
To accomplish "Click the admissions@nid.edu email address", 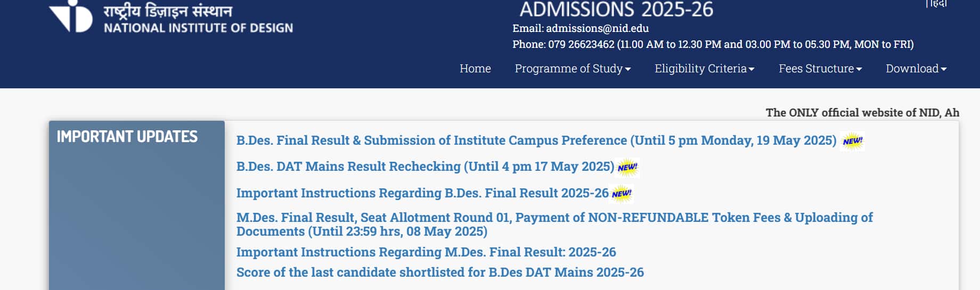I will 597,28.
